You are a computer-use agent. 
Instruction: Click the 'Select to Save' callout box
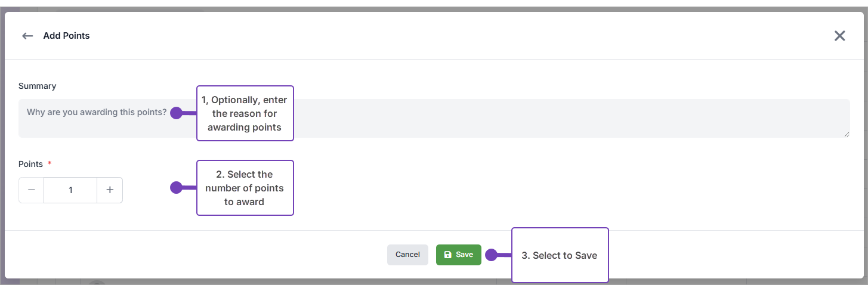point(560,255)
